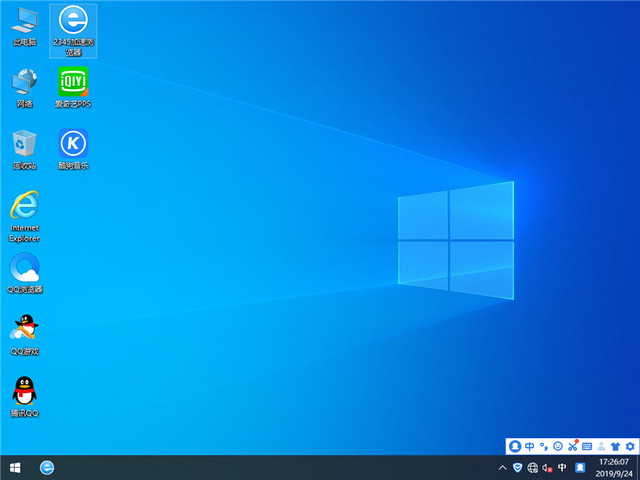Open the skin shirt icon on IME toolbar
Screen dimensions: 640x480
pos(616,446)
